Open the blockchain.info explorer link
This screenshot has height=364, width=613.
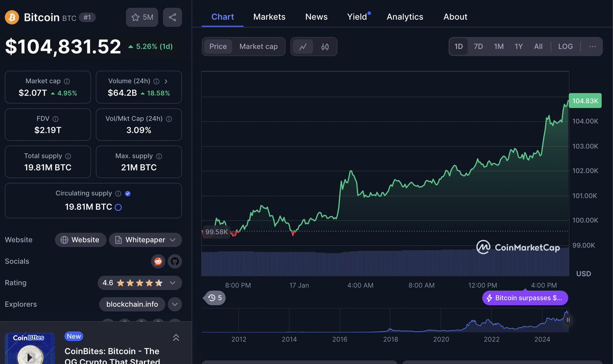pyautogui.click(x=132, y=304)
